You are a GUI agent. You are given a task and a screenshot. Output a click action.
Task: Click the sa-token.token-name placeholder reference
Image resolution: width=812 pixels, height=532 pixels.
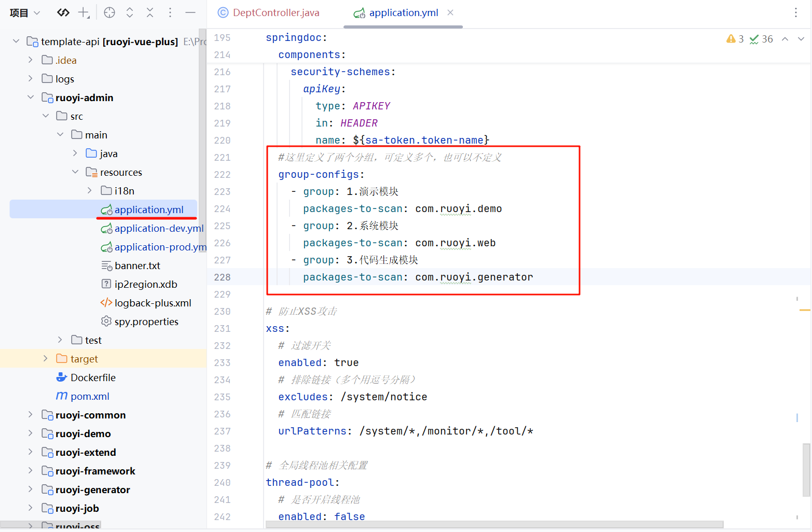pyautogui.click(x=424, y=140)
